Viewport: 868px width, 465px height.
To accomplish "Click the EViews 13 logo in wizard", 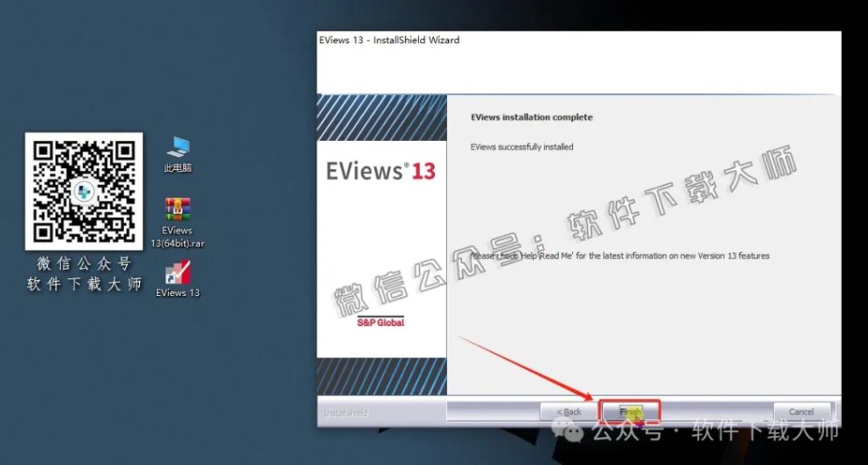I will [381, 171].
